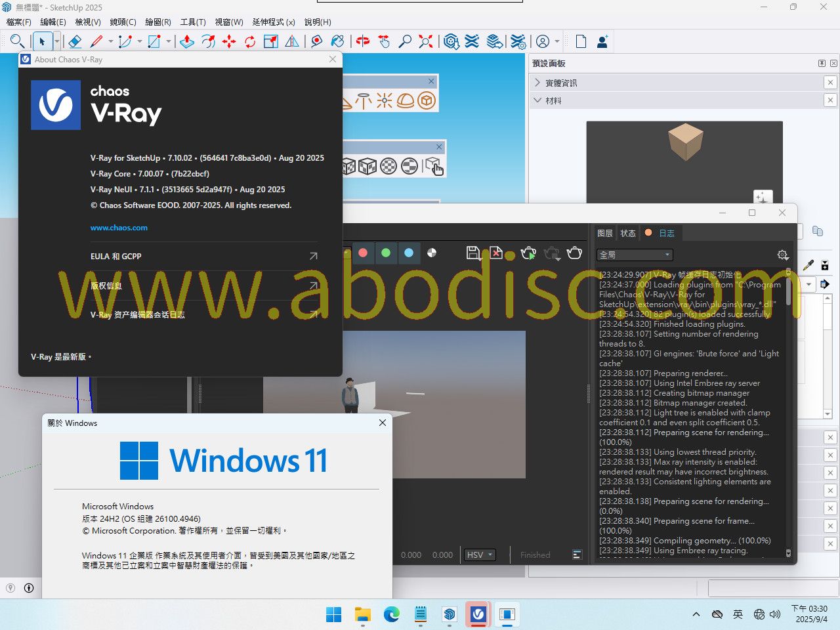
Task: Toggle the green channel button
Action: 386,253
